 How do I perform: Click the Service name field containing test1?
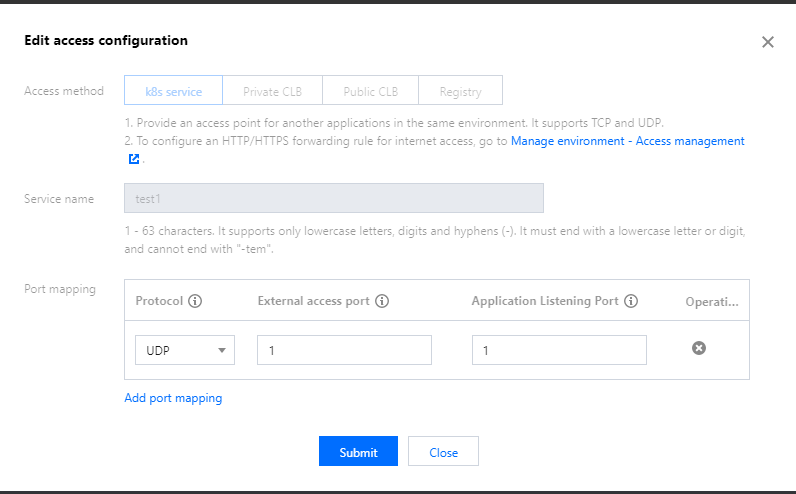(x=333, y=198)
